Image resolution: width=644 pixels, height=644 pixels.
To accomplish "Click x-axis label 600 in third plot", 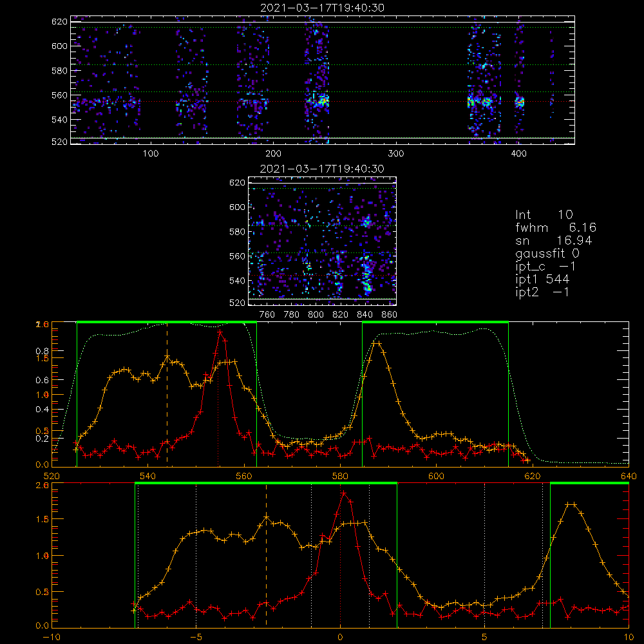I will pos(436,476).
